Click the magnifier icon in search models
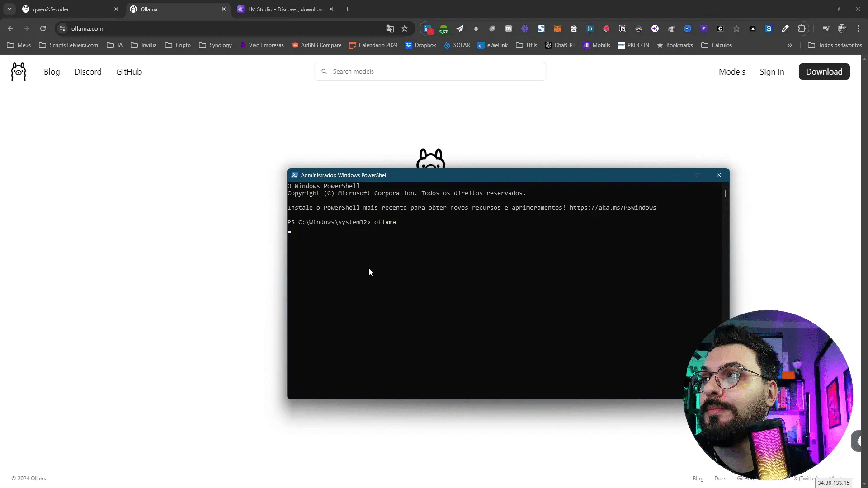This screenshot has height=488, width=868. pos(324,71)
